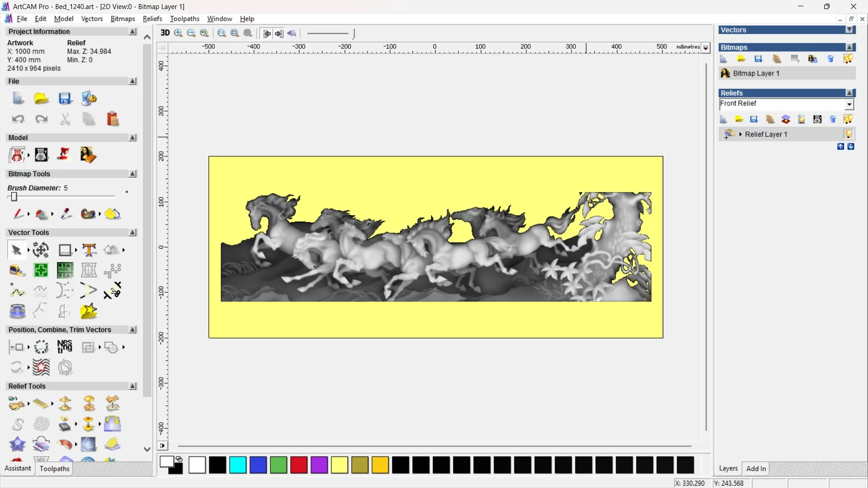Screen dimensions: 868x488
Task: Toggle Relief Layer 1 visibility bulb
Action: coord(848,134)
